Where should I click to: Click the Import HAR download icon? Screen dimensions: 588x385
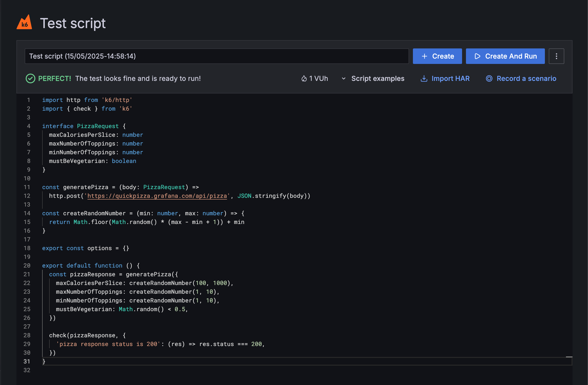[424, 78]
